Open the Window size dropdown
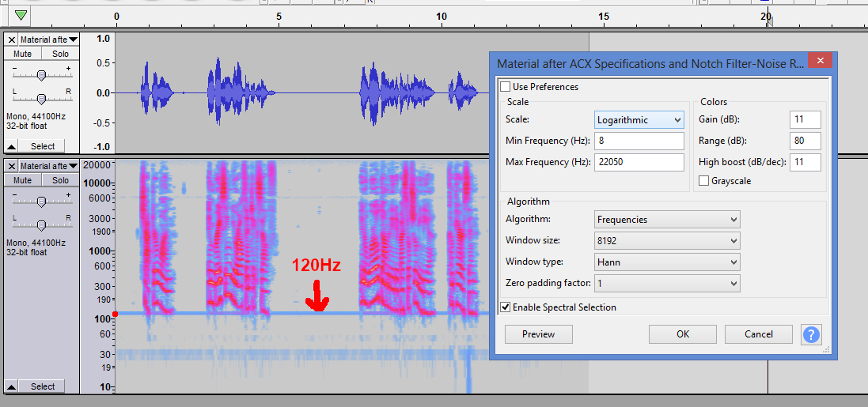Image resolution: width=868 pixels, height=407 pixels. point(667,240)
